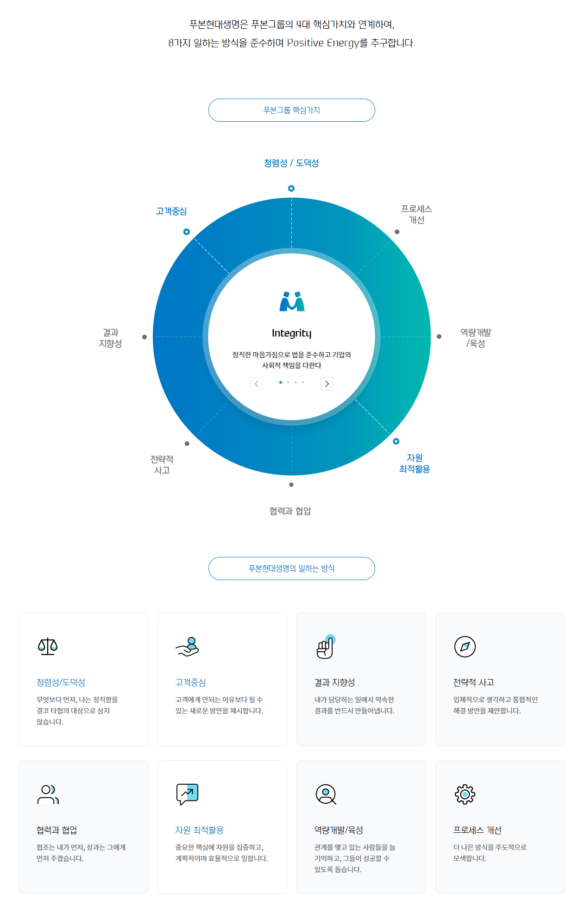Click the Integrity description 정직한 마음가짐으로
The width and height of the screenshot is (585, 924).
(x=292, y=360)
